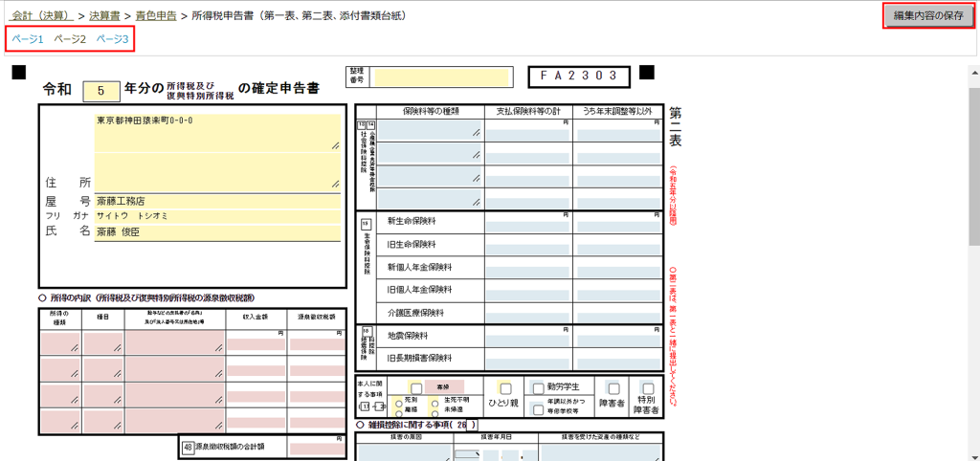Select the ページ2 page tab

(x=69, y=38)
